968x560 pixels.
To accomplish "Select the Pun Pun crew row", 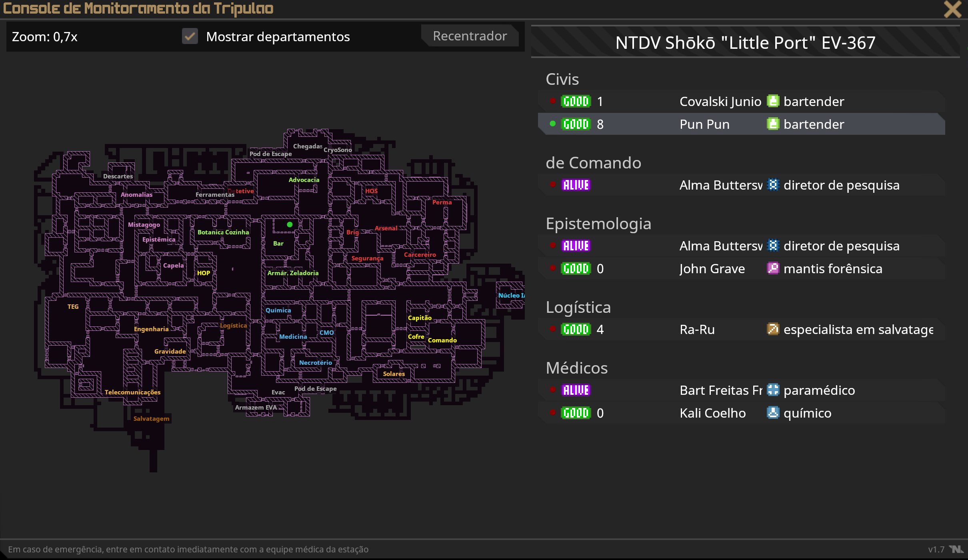I will click(x=742, y=124).
